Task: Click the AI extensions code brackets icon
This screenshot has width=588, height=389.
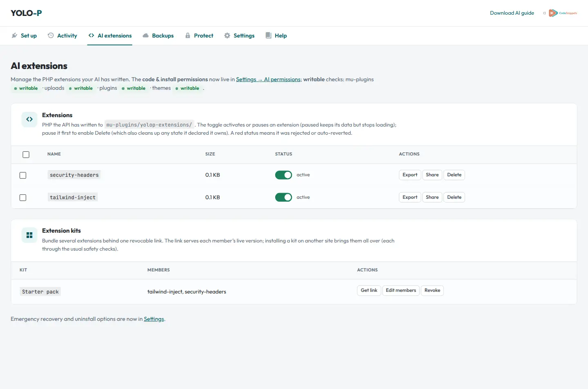Action: tap(91, 36)
